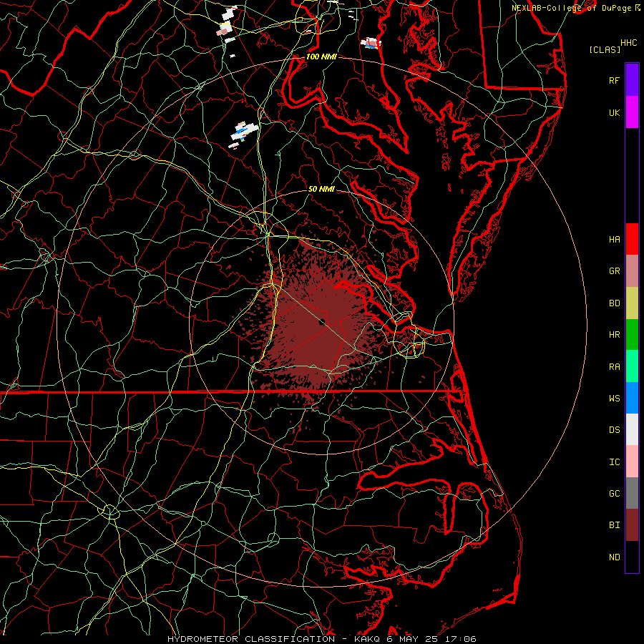Click the BI dark red legend swatch
644x644 pixels.
coord(632,525)
